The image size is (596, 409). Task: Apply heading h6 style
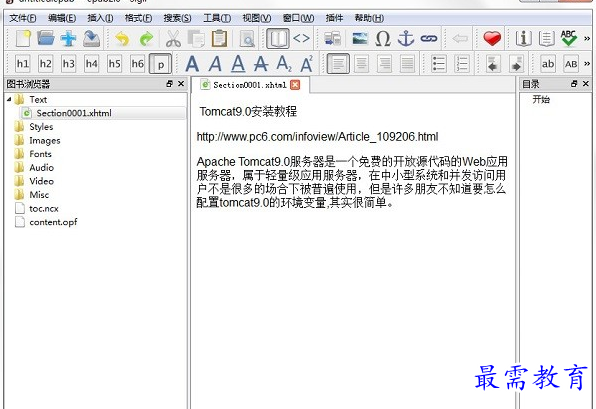[x=138, y=64]
